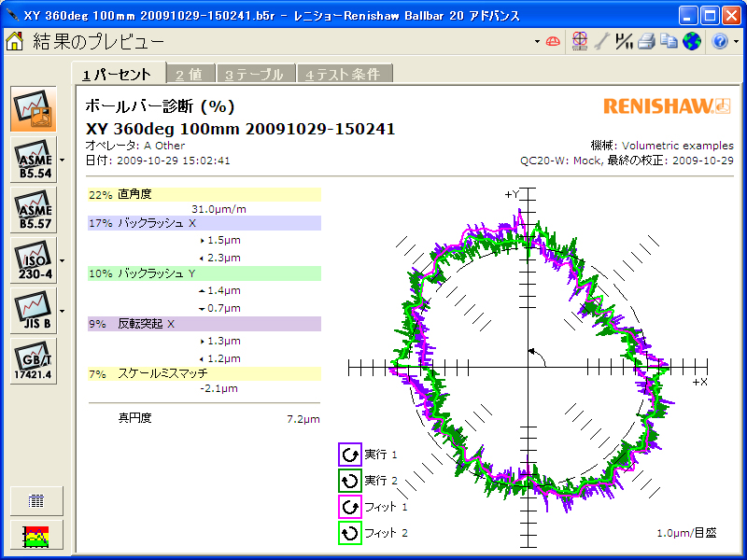Viewport: 747px width, 560px height.
Task: Toggle the 実行 2 trace visibility
Action: point(350,481)
